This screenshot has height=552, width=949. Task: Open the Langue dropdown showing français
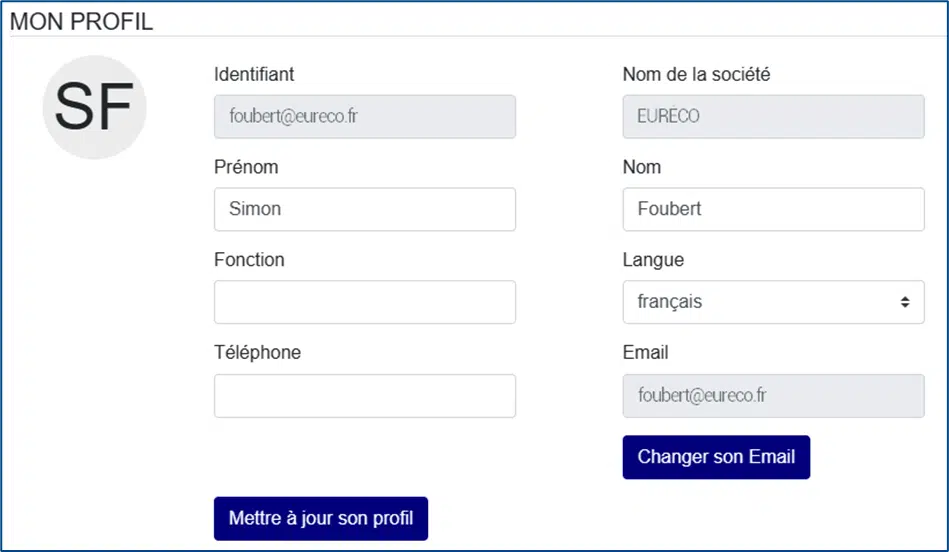(x=773, y=302)
